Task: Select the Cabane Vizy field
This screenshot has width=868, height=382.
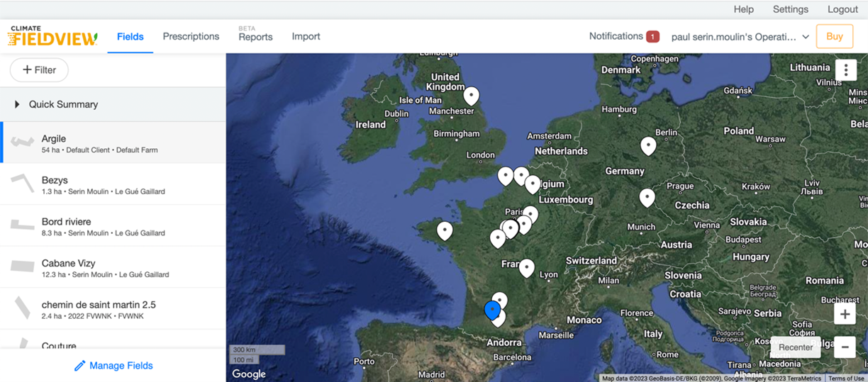Action: 113,267
